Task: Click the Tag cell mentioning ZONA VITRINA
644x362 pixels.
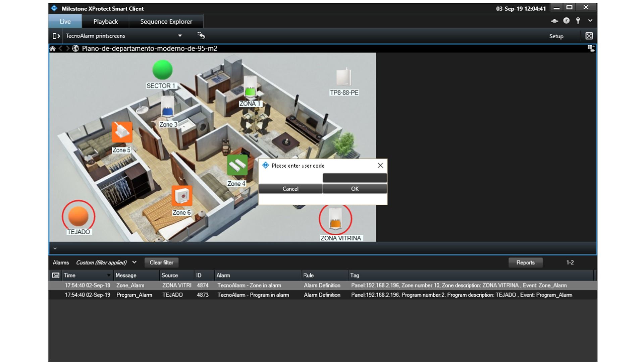Action: (x=459, y=285)
